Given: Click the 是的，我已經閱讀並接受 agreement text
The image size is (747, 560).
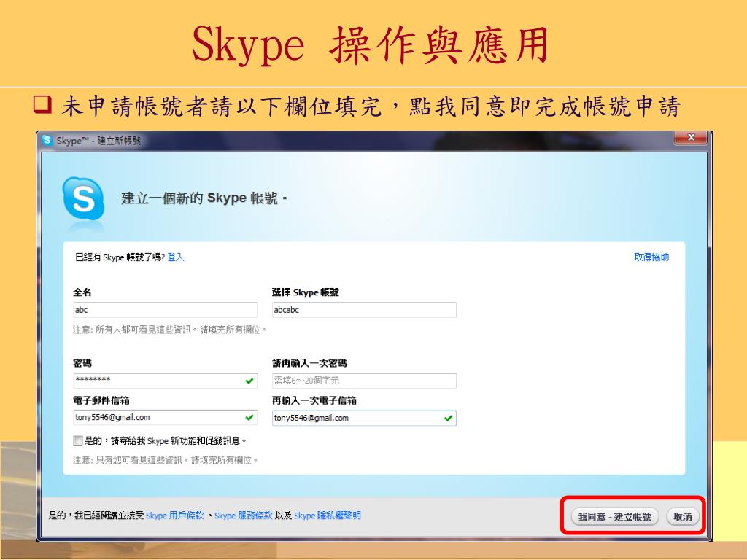Looking at the screenshot, I should (x=96, y=516).
